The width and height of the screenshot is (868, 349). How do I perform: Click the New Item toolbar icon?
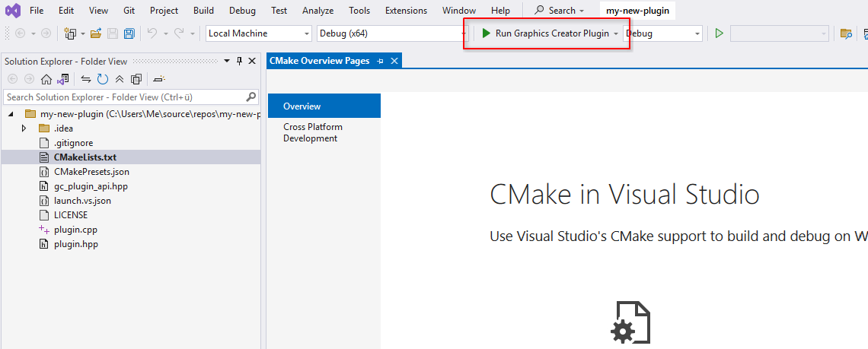pyautogui.click(x=70, y=33)
